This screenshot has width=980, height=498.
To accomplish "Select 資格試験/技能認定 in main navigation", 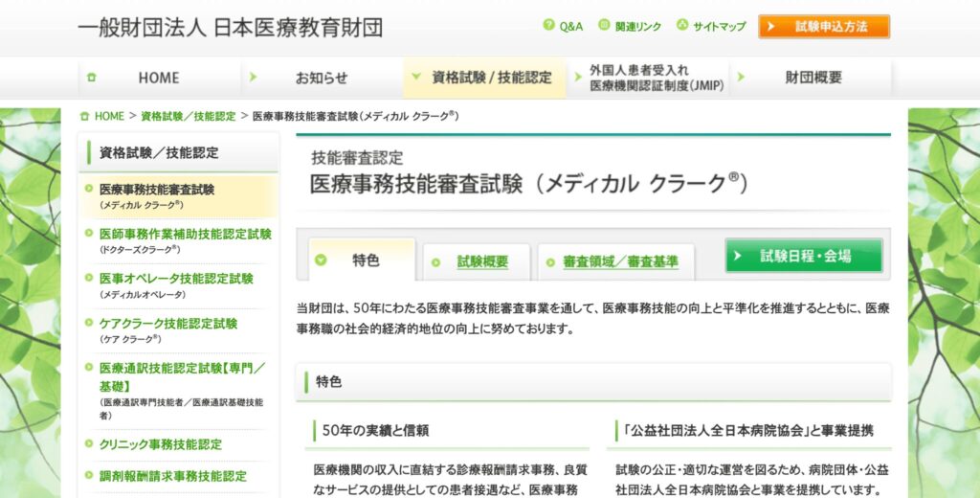I will coord(484,78).
